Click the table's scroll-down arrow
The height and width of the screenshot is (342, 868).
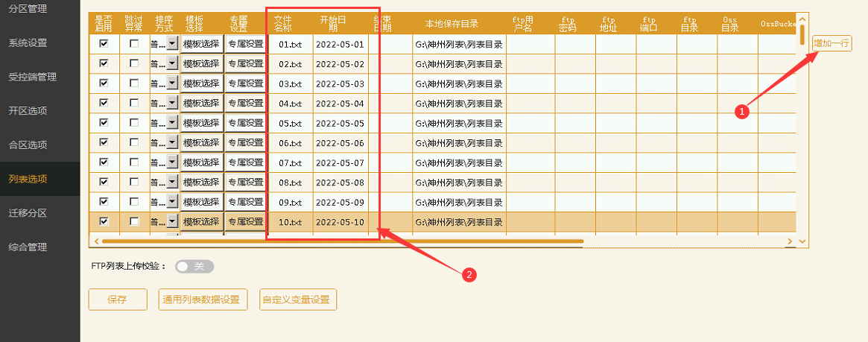(802, 241)
